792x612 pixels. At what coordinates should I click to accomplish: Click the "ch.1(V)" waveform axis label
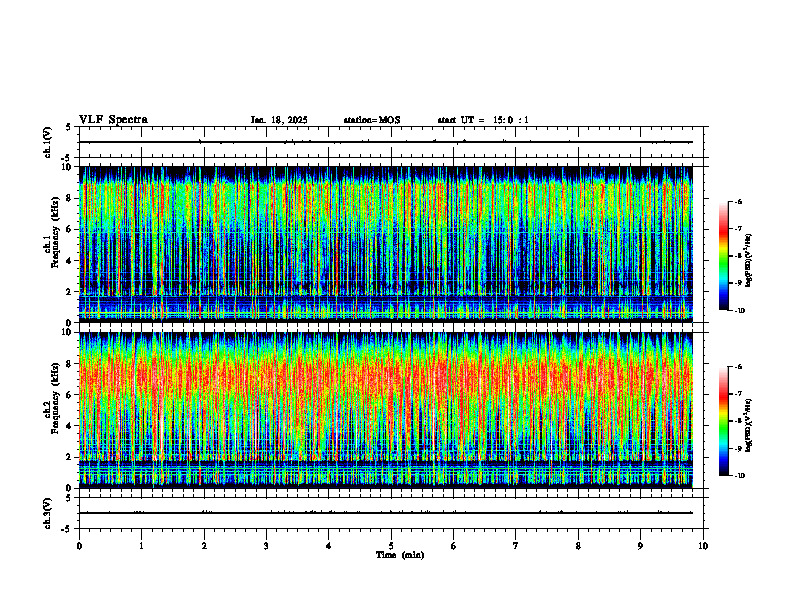[x=48, y=142]
